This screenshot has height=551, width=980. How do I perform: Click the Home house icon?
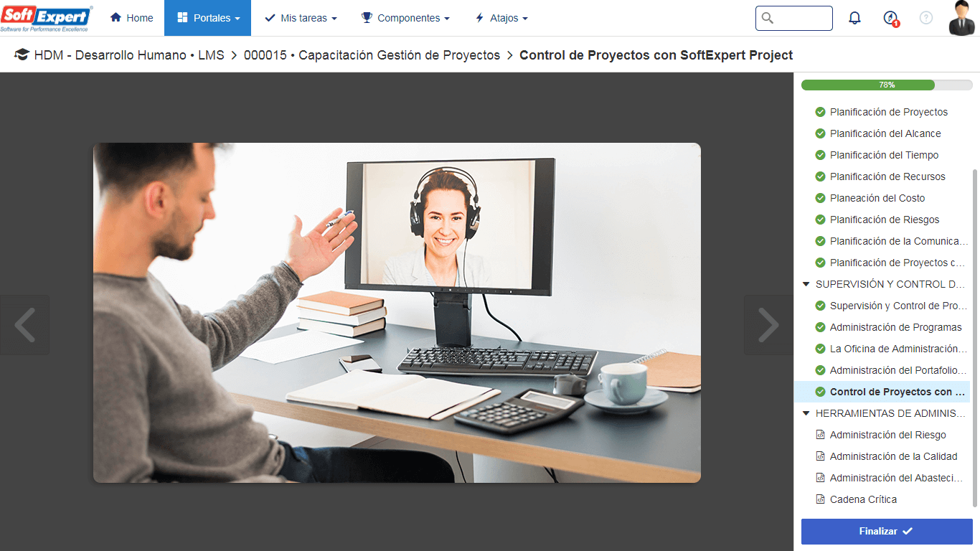116,18
